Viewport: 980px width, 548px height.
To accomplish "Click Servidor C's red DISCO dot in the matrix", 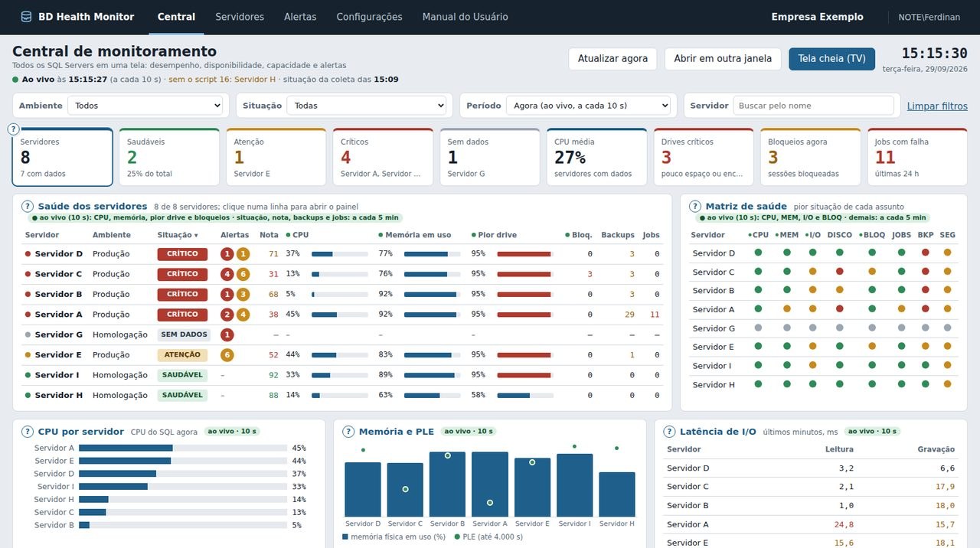I will (840, 272).
